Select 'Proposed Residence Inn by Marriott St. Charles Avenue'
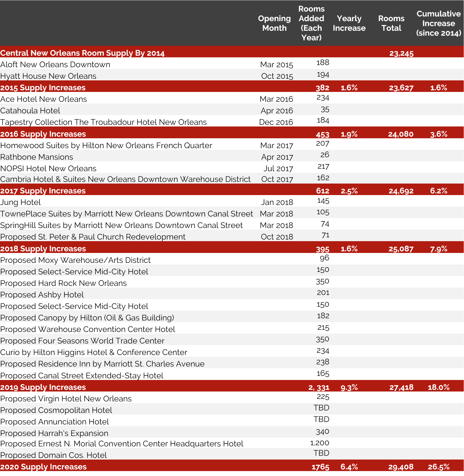464x476 pixels. tap(102, 364)
